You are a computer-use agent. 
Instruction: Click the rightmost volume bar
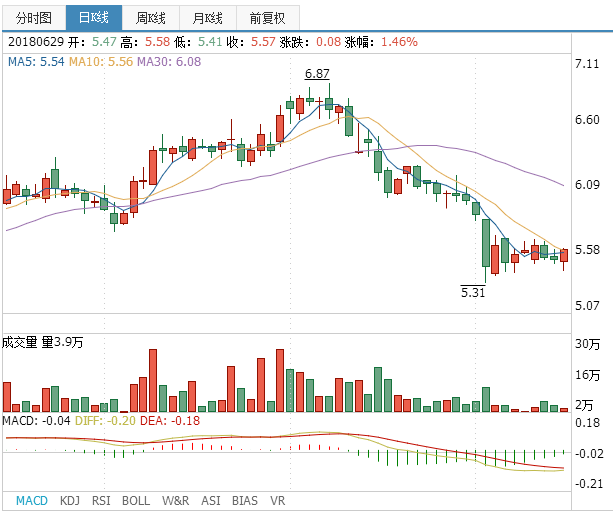(564, 410)
